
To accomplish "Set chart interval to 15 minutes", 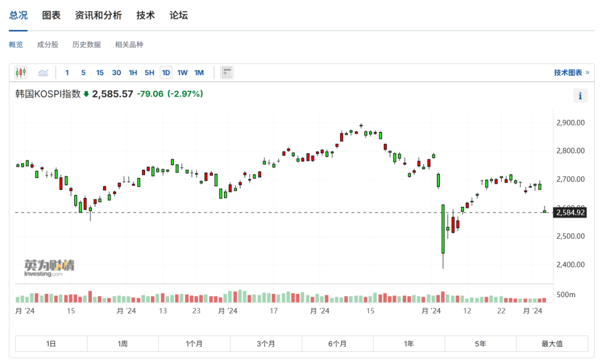I will click(x=100, y=72).
